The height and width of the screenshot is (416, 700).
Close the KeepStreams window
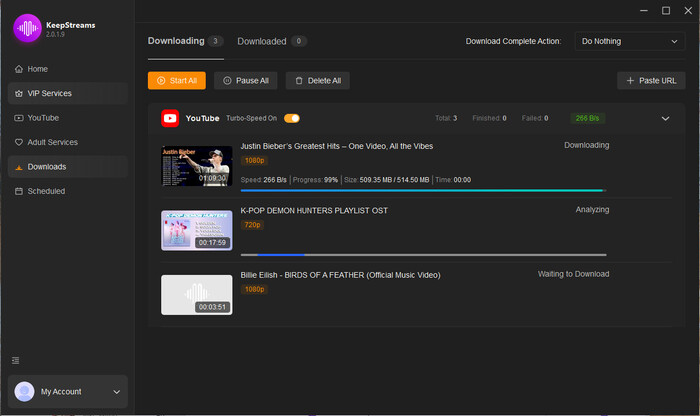[x=688, y=11]
